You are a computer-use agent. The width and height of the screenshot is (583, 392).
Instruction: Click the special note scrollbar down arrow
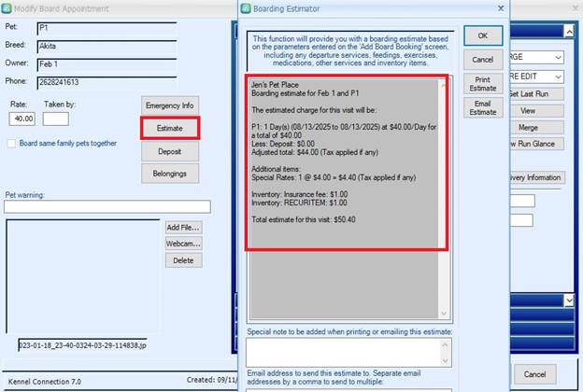[445, 361]
